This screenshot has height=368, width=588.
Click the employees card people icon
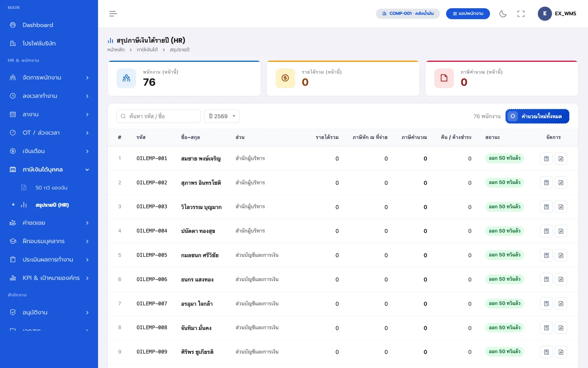coord(126,78)
